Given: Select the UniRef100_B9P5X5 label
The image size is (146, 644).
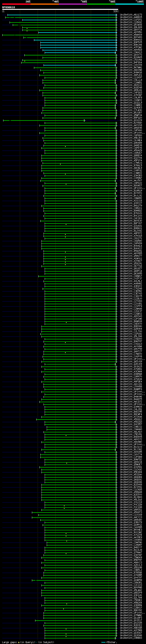Looking at the screenshot, I should coord(131,42).
